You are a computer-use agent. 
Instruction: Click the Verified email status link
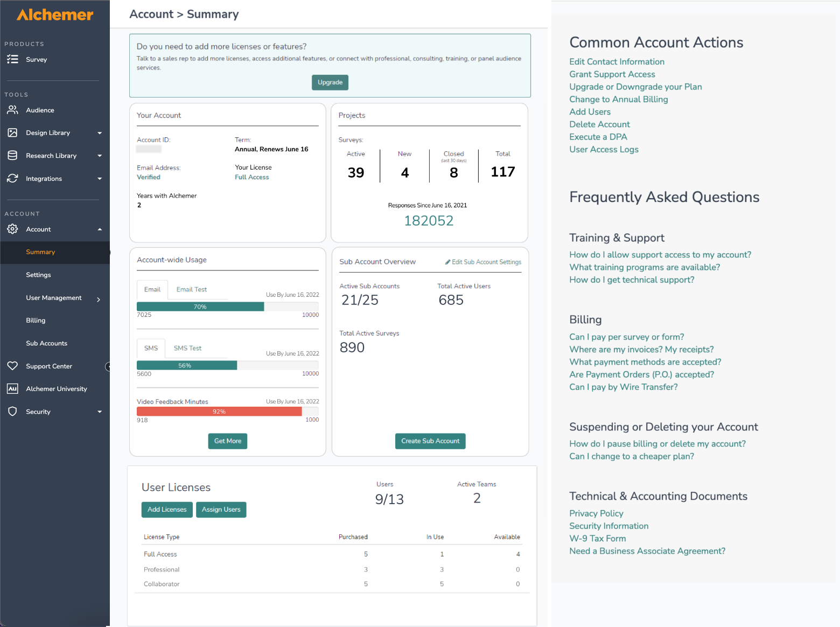click(x=149, y=177)
